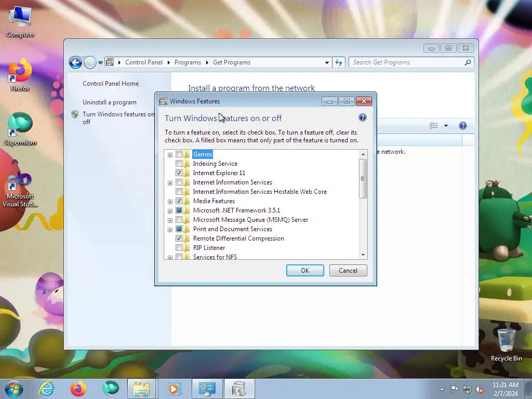
Task: Switch to Control Panel taskbar button
Action: tap(207, 389)
